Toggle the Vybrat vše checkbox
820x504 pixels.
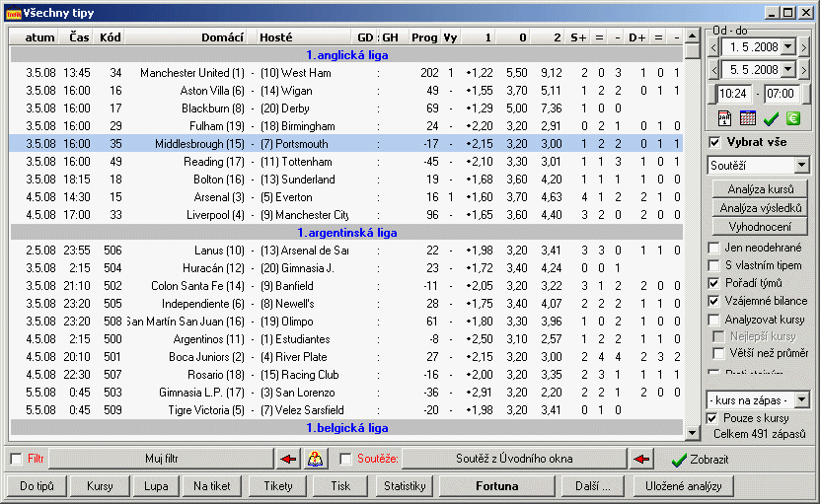click(x=714, y=142)
